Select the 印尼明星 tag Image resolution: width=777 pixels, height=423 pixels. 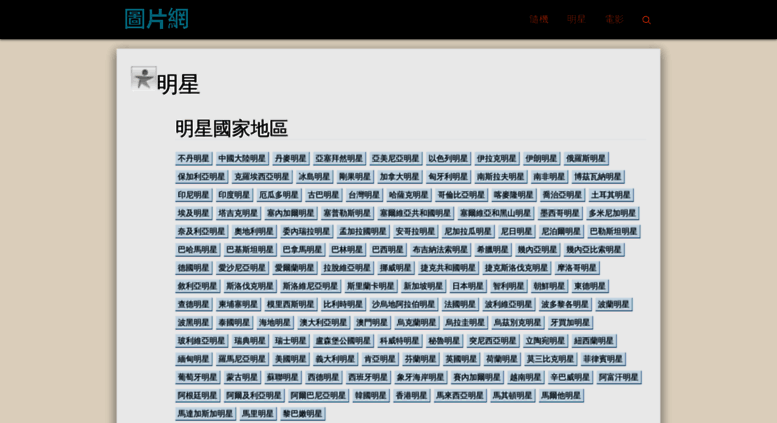[x=194, y=195]
